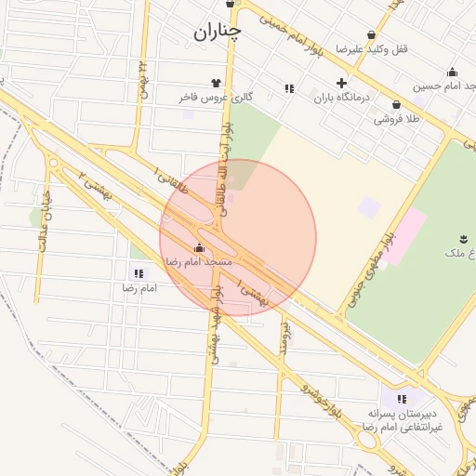
Task: Click the shop icon at the top edge
Action: click(230, 4)
